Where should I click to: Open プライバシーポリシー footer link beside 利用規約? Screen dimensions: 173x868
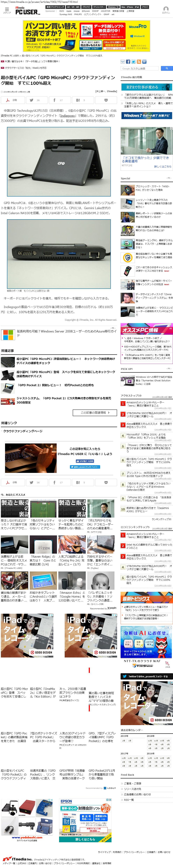click(x=134, y=852)
